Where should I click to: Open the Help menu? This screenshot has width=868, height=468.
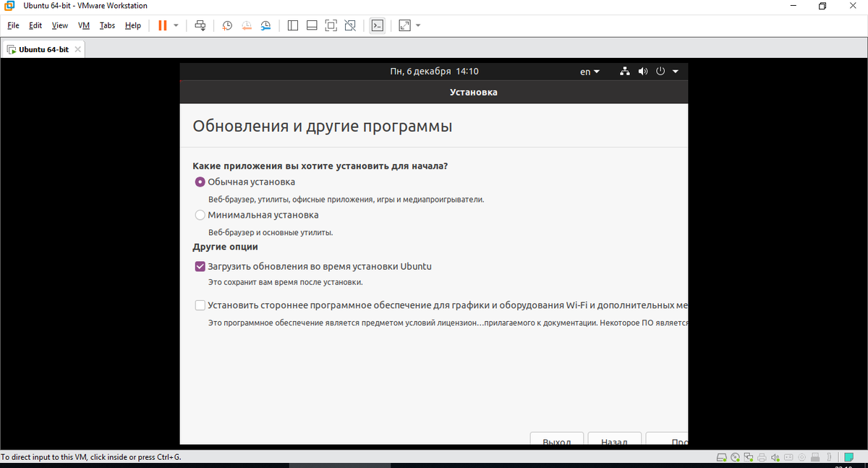pyautogui.click(x=133, y=25)
